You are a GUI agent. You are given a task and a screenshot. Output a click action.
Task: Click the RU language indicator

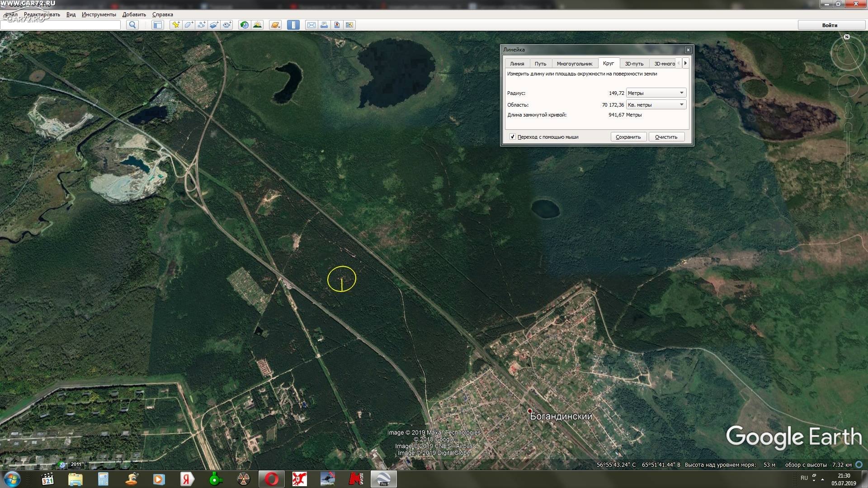(804, 478)
